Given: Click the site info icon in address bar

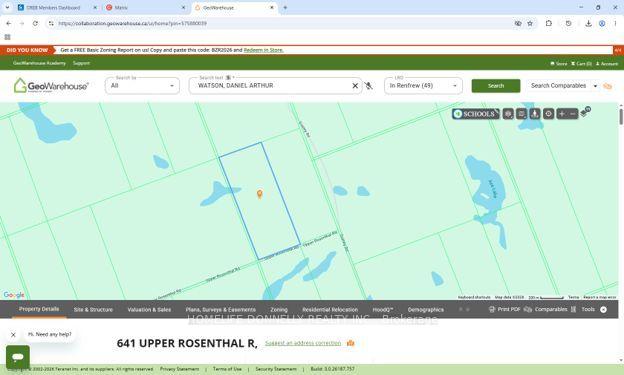Looking at the screenshot, I should pyautogui.click(x=51, y=23).
